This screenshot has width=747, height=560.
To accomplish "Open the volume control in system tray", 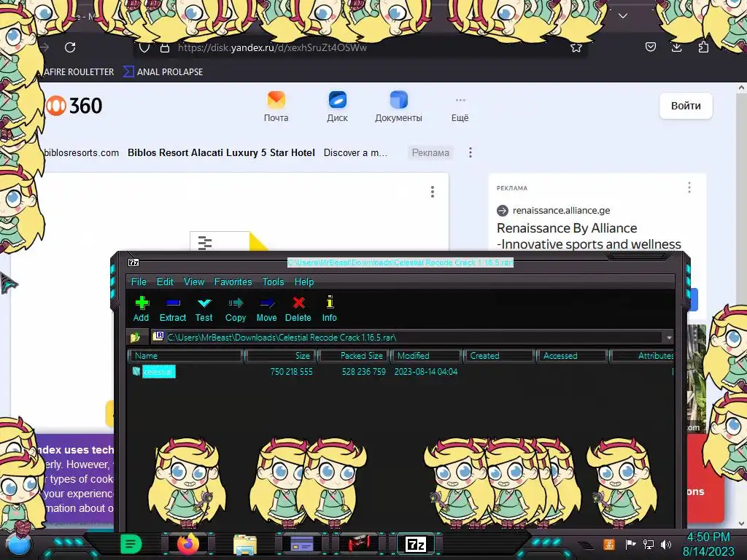I will pyautogui.click(x=666, y=544).
